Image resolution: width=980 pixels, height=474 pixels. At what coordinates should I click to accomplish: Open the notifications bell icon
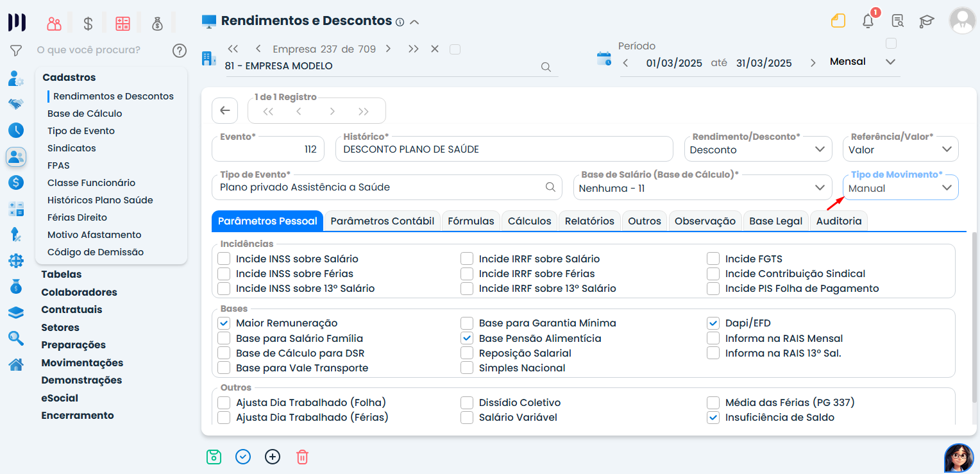[x=868, y=21]
